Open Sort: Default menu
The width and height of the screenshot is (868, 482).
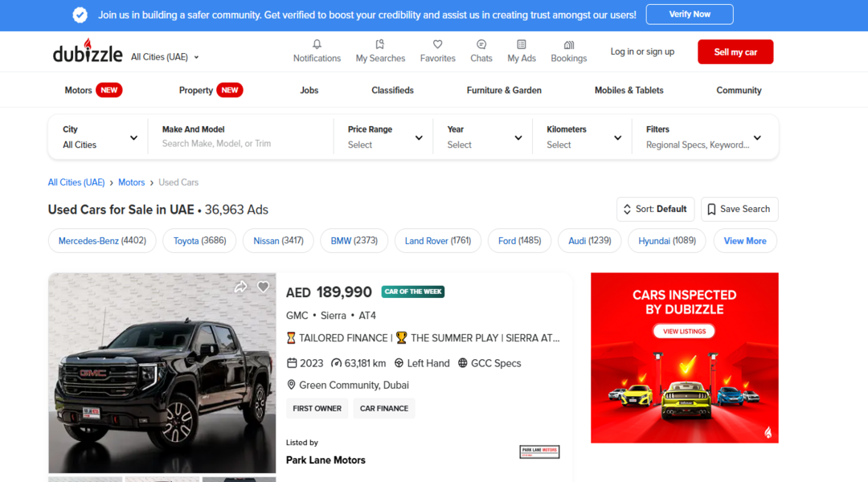[x=656, y=209]
